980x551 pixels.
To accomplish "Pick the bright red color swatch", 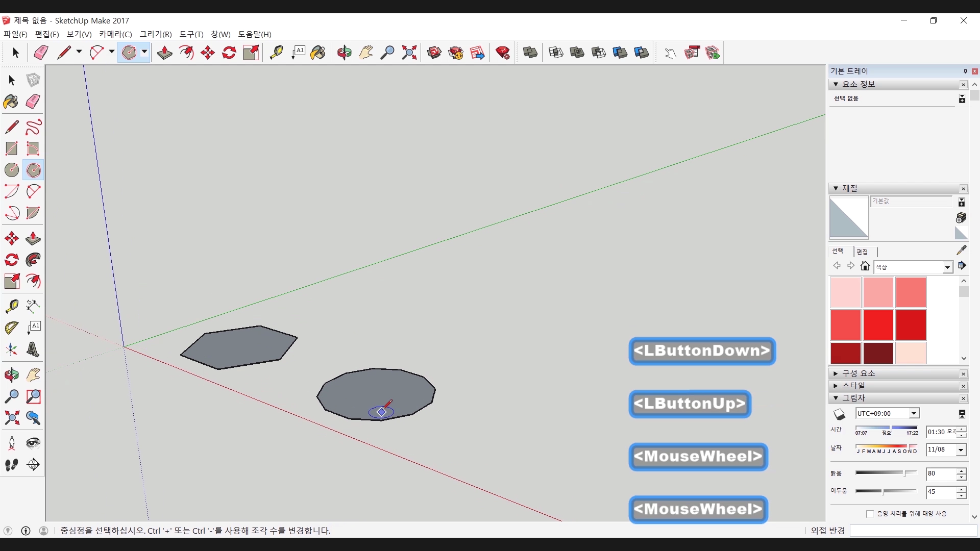I will coord(878,324).
